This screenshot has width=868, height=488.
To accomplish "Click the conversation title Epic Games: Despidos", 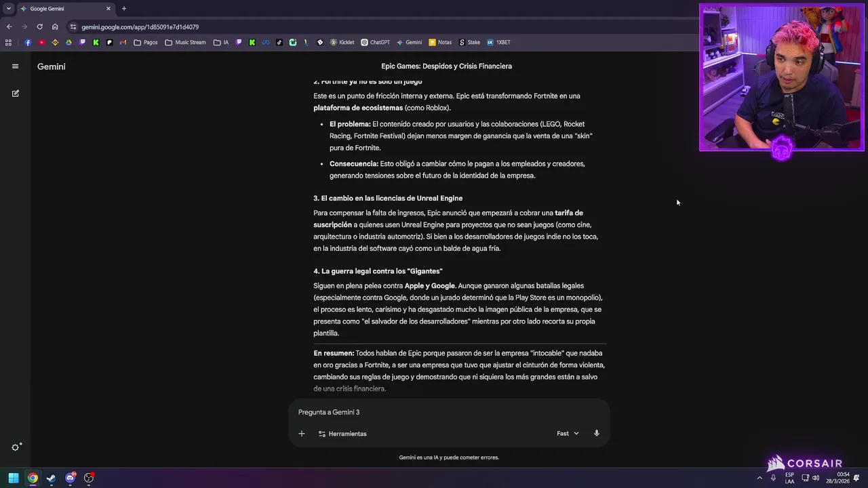I will 446,66.
